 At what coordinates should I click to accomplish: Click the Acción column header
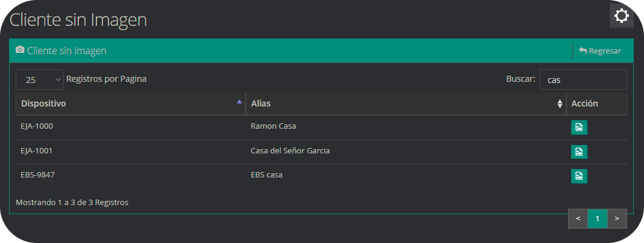584,103
